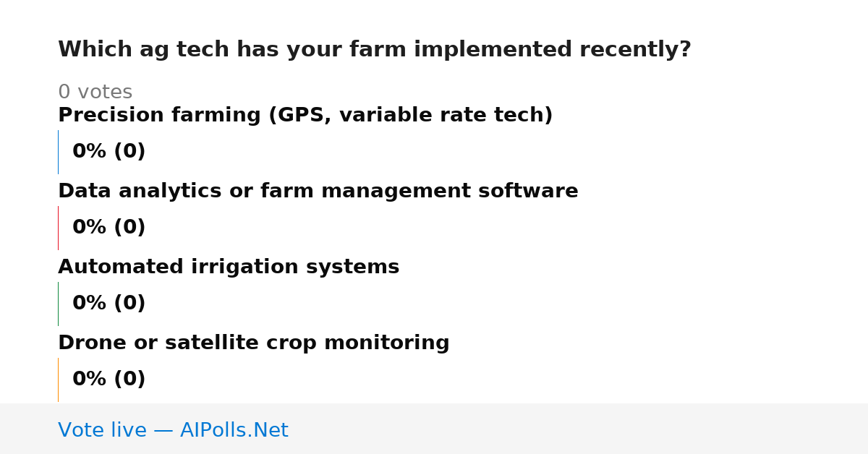
Task: Pick Drone or satellite crop monitoring option
Action: click(254, 343)
